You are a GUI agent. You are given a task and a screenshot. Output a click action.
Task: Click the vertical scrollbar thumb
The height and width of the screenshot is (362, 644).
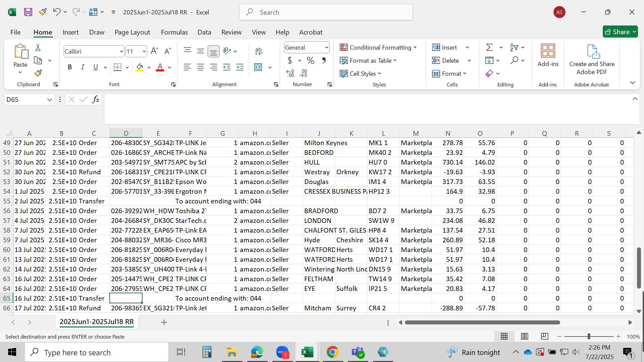(x=639, y=268)
